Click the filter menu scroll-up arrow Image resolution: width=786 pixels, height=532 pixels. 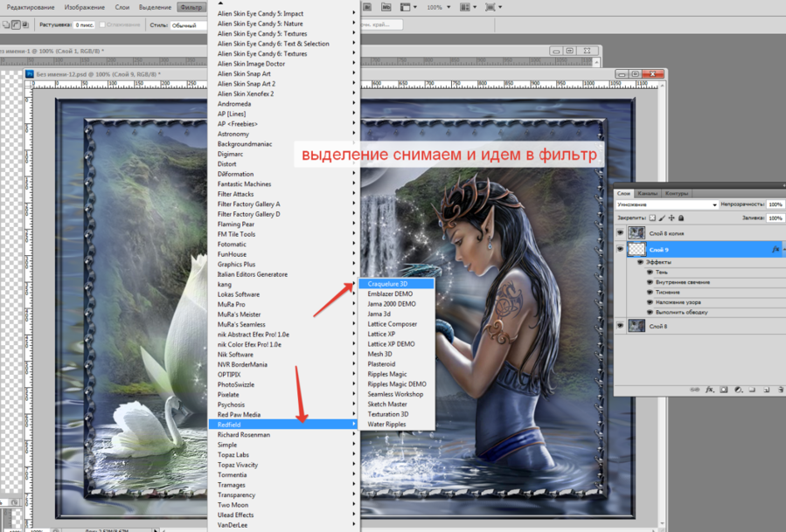pos(220,3)
